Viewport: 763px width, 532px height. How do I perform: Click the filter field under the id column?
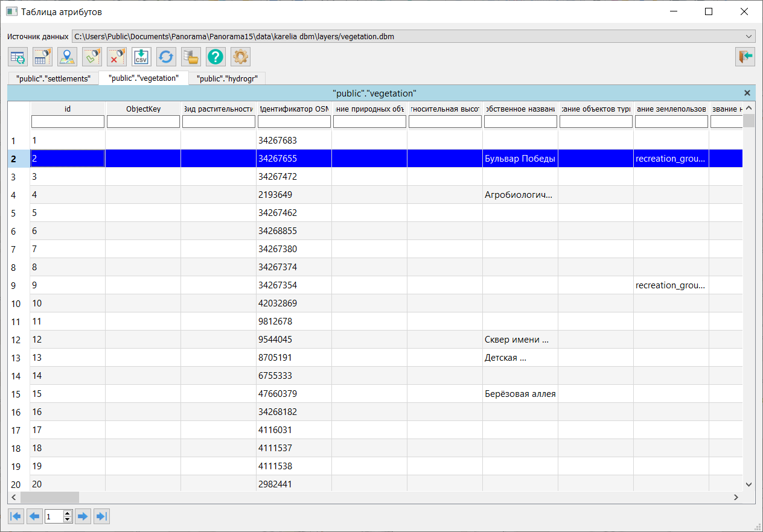(68, 122)
